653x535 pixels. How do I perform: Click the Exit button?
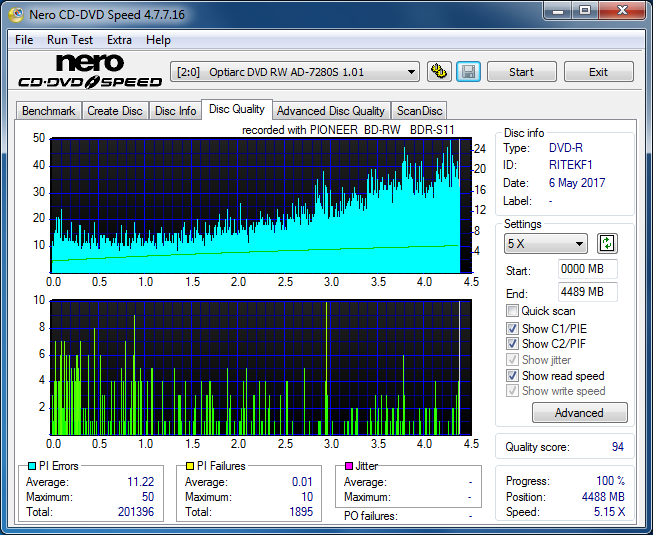click(598, 72)
